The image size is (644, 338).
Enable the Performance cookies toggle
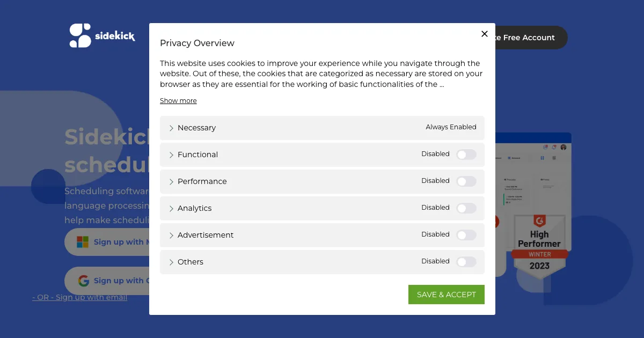[466, 181]
